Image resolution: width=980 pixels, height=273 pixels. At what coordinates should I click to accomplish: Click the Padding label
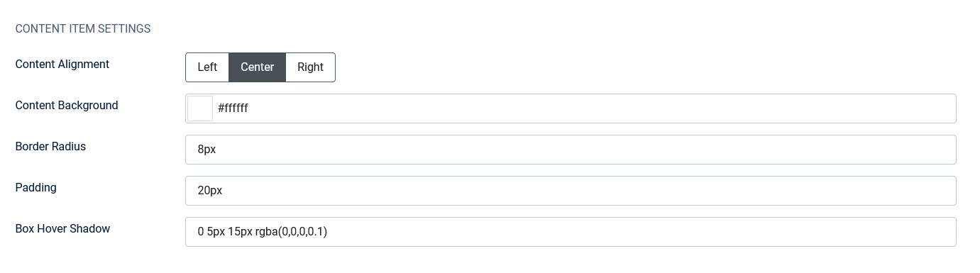(x=35, y=187)
